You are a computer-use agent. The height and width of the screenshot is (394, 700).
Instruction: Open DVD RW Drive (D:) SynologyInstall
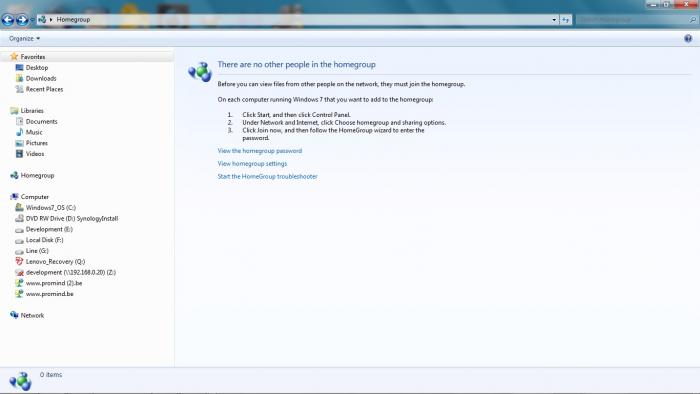click(x=72, y=219)
